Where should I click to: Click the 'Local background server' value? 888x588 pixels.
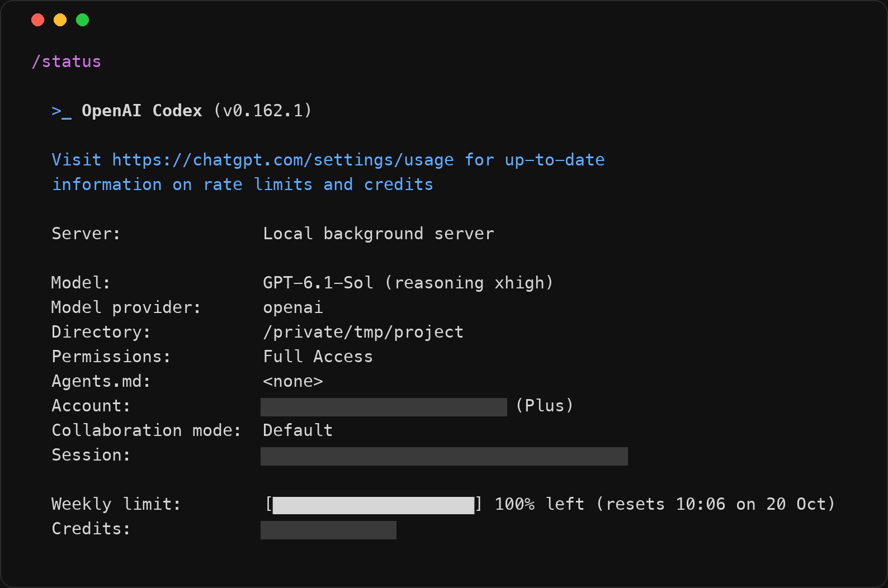coord(379,234)
